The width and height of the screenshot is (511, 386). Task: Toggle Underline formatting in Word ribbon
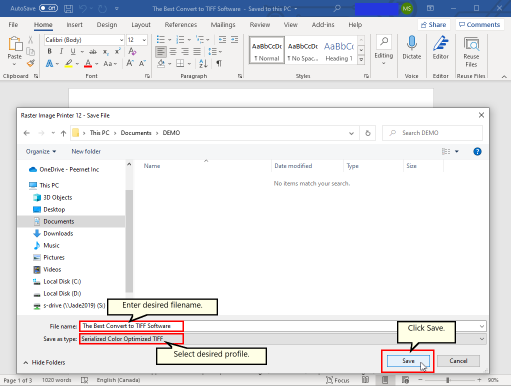click(x=73, y=51)
